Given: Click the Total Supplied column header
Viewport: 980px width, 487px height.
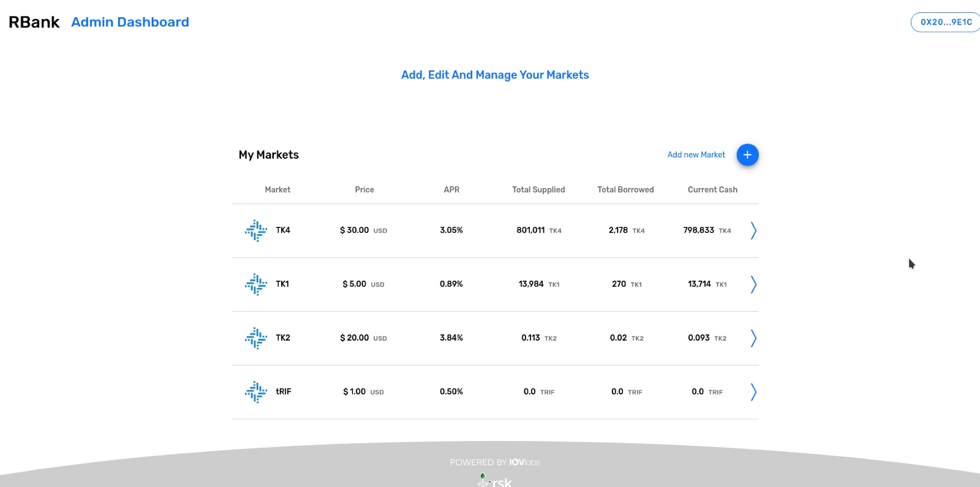Looking at the screenshot, I should (x=538, y=190).
